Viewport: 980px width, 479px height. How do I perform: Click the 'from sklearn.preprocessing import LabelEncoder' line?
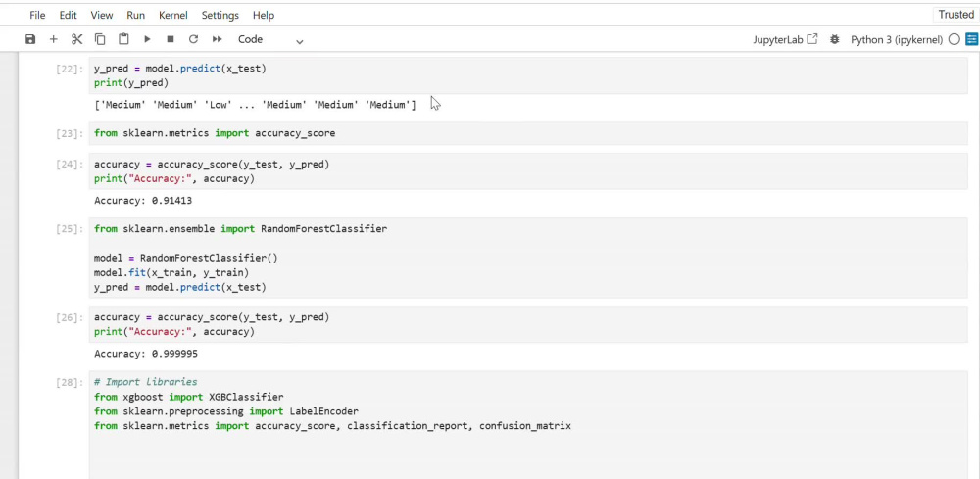(226, 411)
